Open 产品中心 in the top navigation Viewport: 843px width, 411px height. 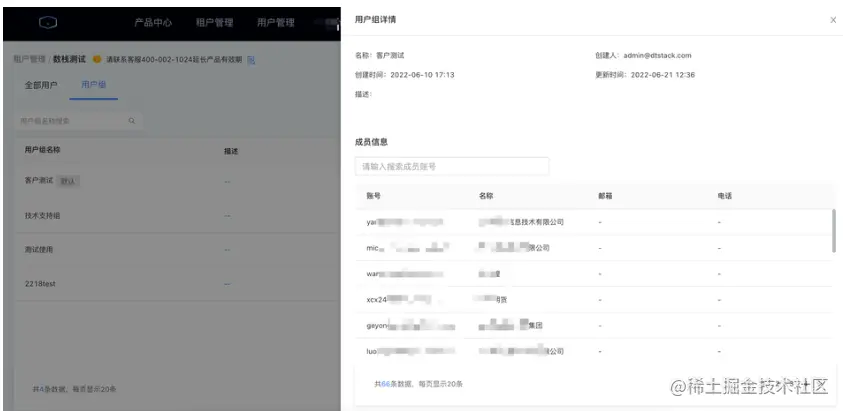153,23
